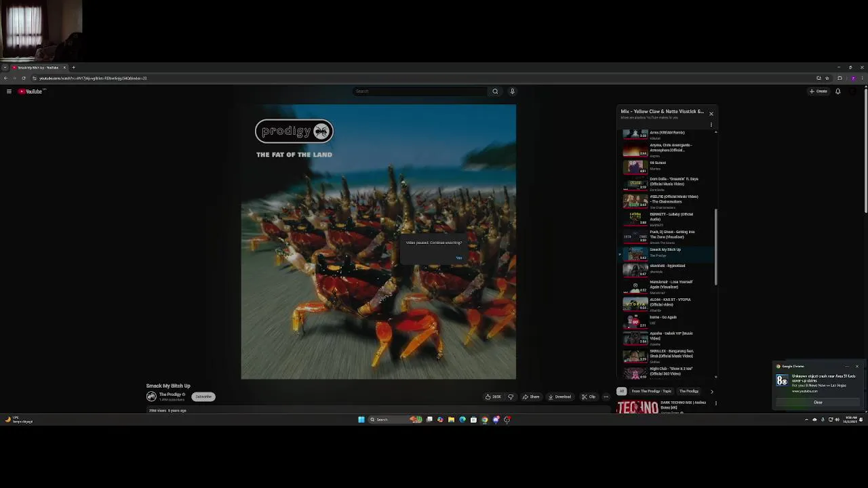Play Night Club Show it 2 Me from playlist
Screen dimensions: 868x488
point(668,373)
